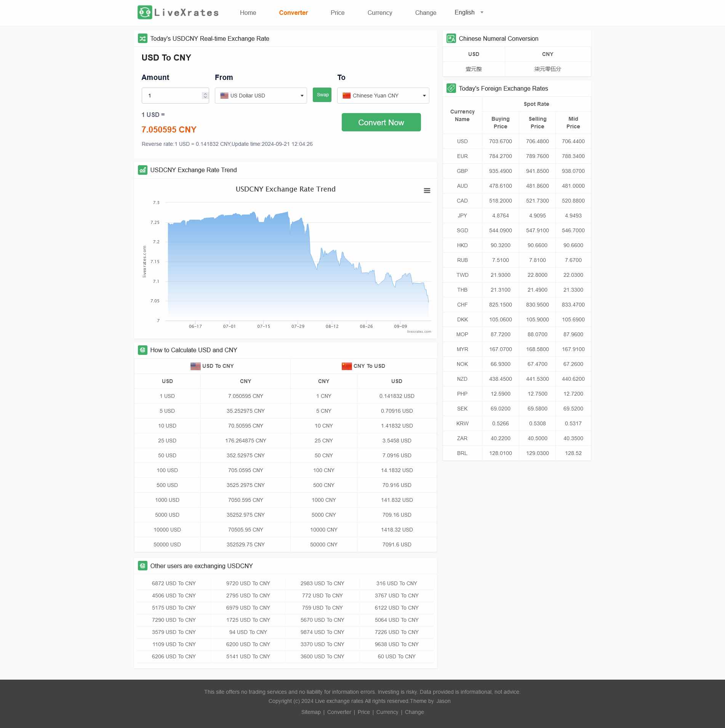
Task: Click the LiveXrates logo icon
Action: pos(145,13)
